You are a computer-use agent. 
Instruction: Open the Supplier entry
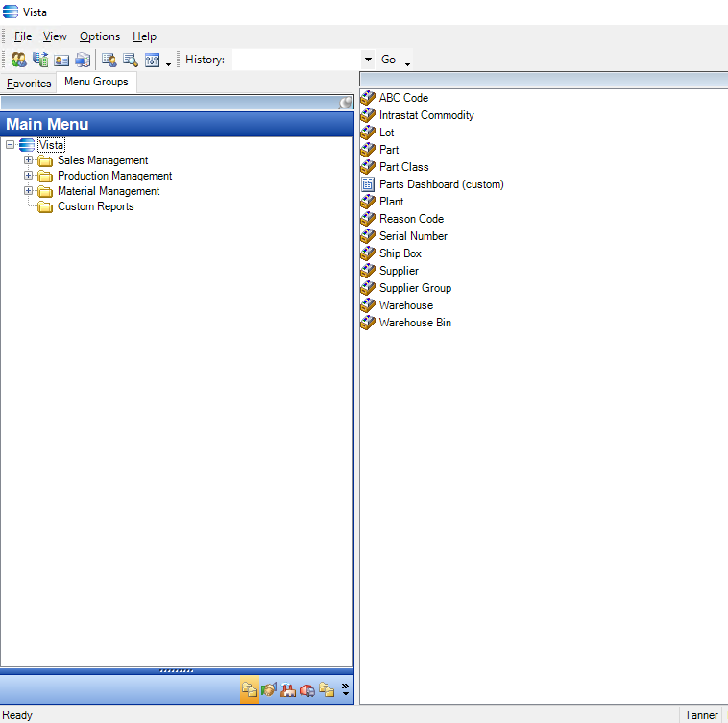[399, 271]
